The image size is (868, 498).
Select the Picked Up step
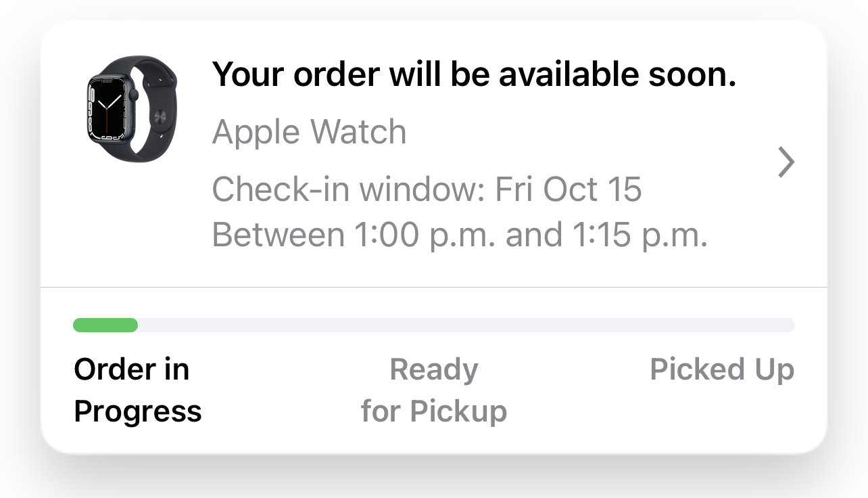(x=721, y=369)
